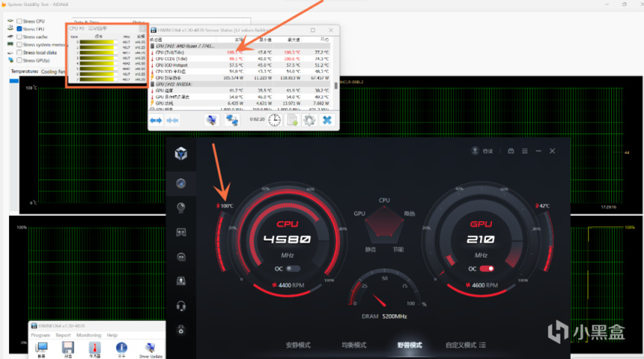Image resolution: width=644 pixels, height=359 pixels.
Task: Open the dashboard gauge sidebar icon
Action: pos(180,183)
